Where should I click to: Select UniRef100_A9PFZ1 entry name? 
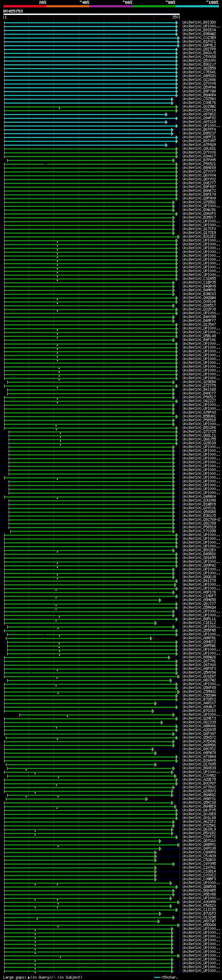(199, 137)
